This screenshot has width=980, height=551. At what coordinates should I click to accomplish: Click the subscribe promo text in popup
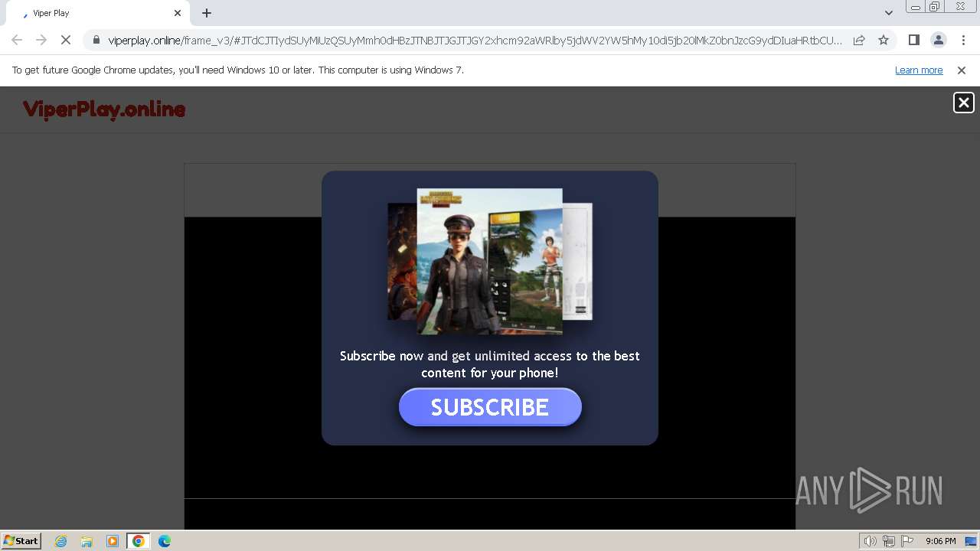[490, 364]
